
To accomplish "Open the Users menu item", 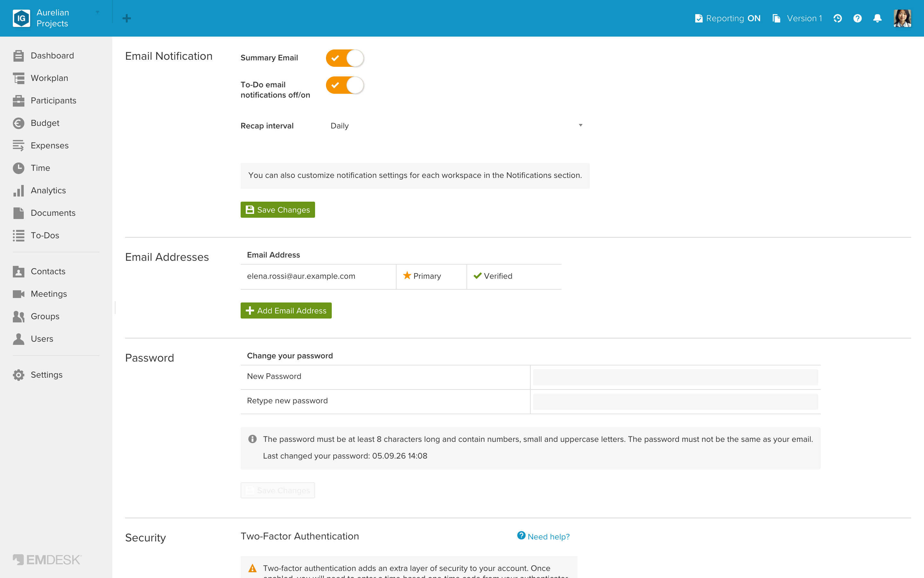I will (42, 339).
